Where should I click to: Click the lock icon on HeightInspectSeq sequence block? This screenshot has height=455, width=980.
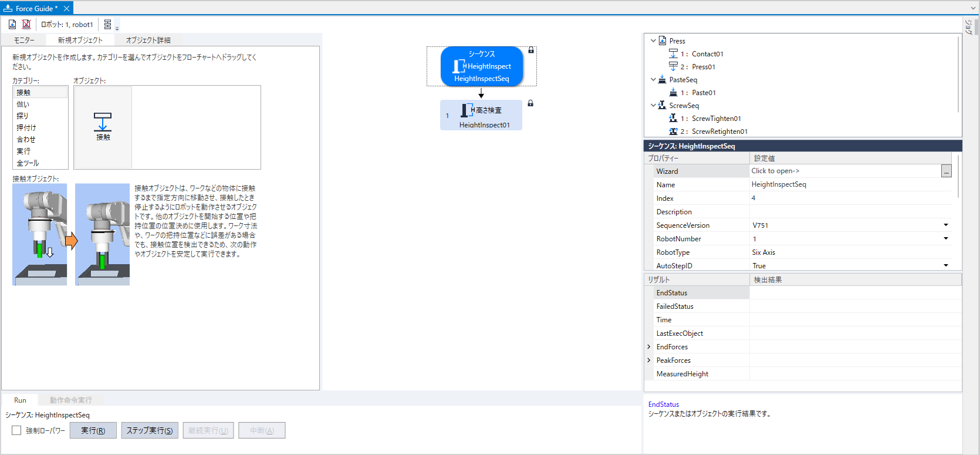pyautogui.click(x=531, y=50)
